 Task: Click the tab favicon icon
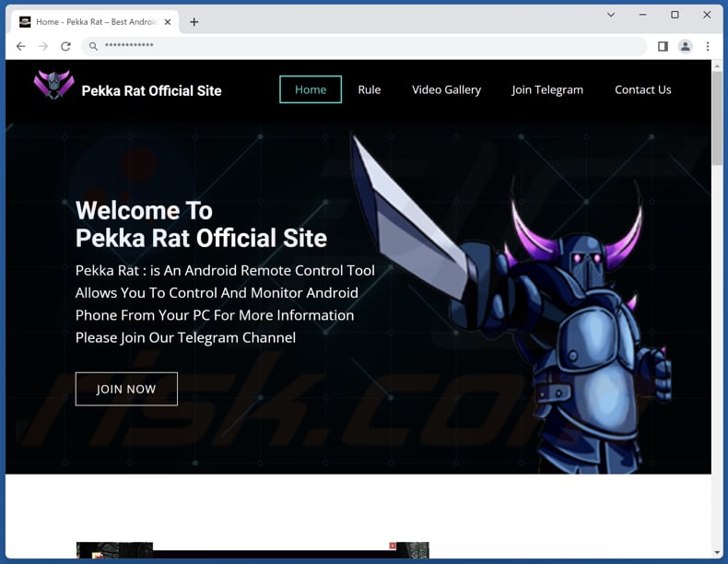coord(25,22)
